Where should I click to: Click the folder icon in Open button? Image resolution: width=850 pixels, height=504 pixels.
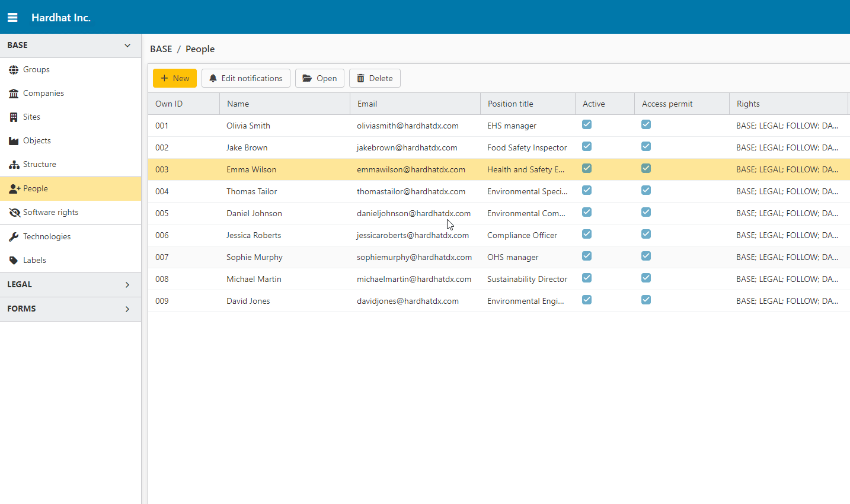pyautogui.click(x=307, y=78)
